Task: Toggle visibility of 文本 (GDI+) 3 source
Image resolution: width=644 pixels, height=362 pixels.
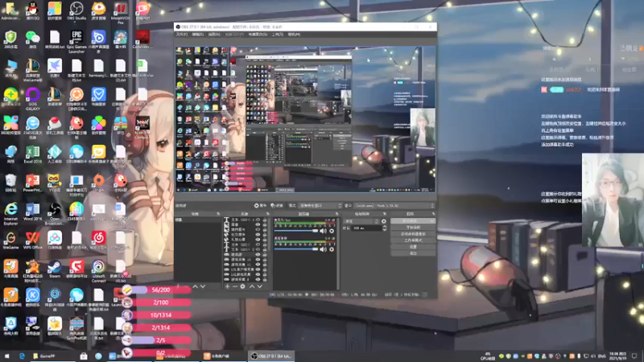Action: click(258, 220)
